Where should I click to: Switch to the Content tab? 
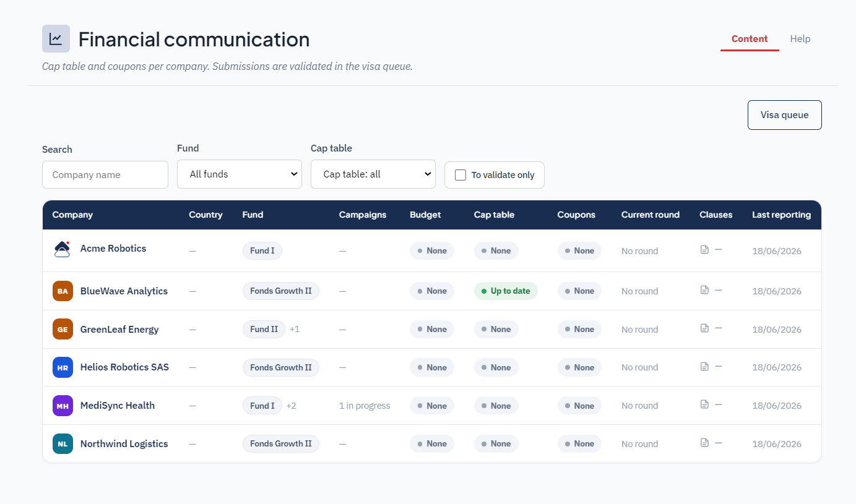point(750,39)
